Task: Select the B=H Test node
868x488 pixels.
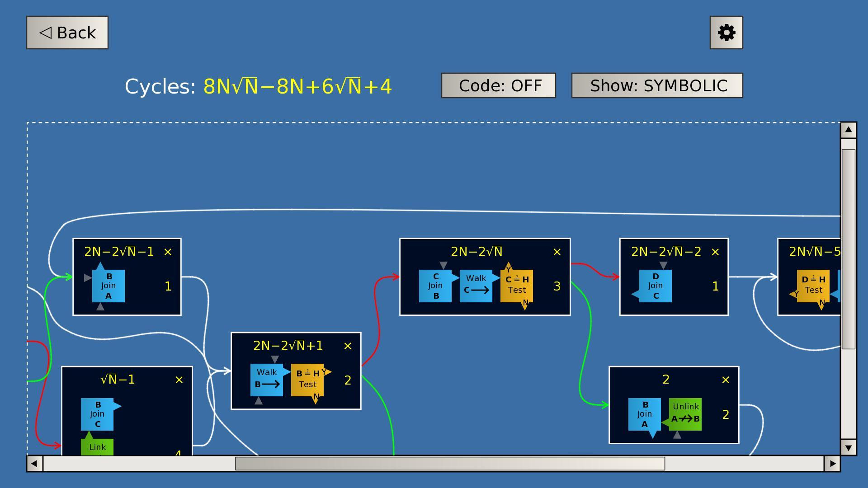Action: point(307,380)
